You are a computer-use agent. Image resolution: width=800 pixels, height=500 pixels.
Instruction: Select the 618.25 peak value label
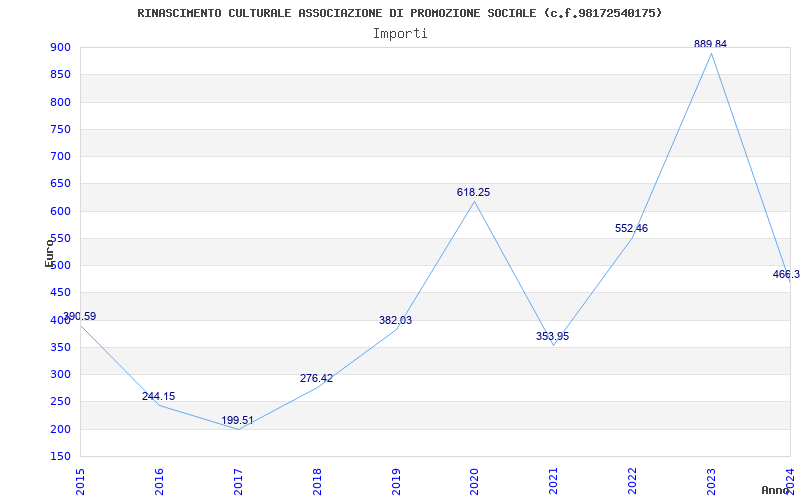pos(474,192)
